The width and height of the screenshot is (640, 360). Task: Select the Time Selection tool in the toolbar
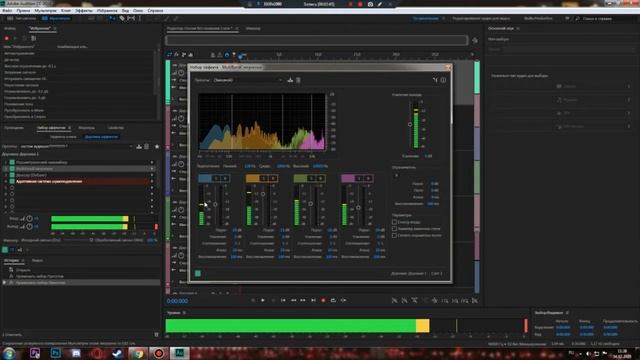coord(140,18)
